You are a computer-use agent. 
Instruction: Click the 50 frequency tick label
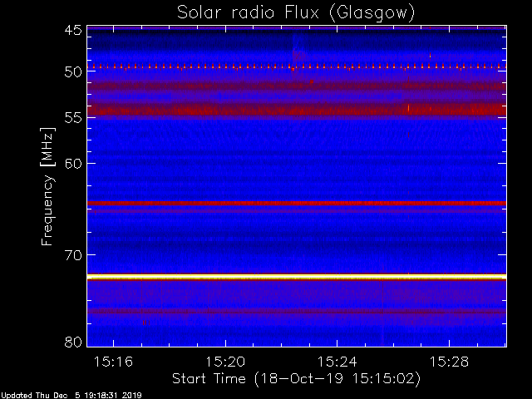click(73, 72)
